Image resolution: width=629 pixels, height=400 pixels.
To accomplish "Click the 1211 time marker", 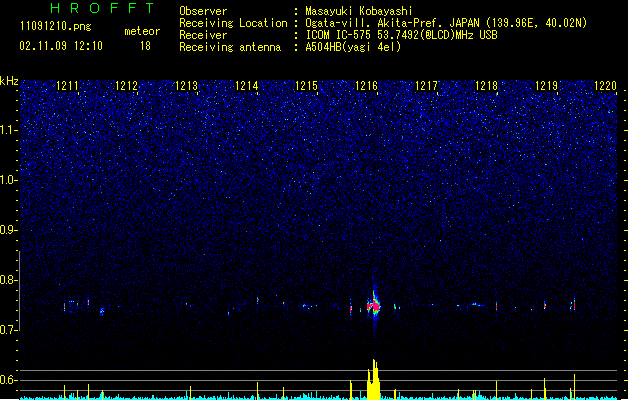I will coord(67,86).
